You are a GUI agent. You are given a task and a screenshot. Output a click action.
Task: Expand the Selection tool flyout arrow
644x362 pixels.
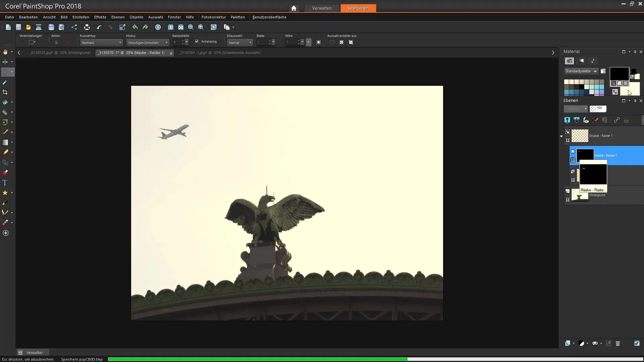pyautogui.click(x=12, y=72)
